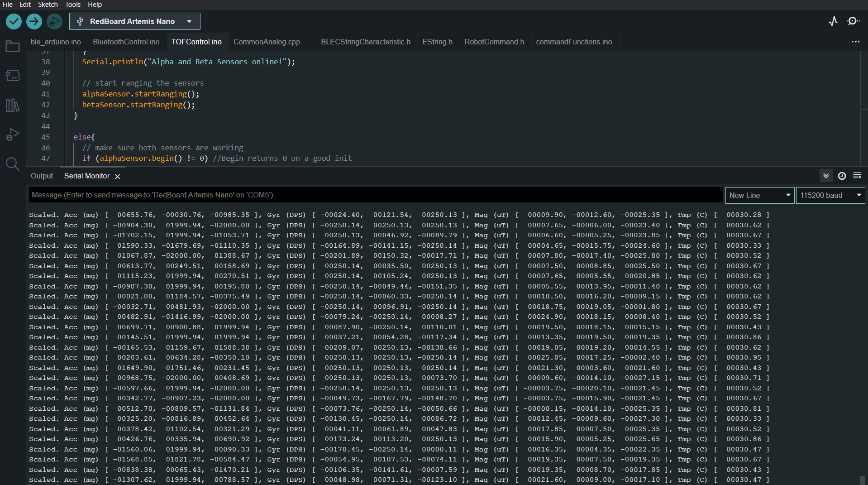Image resolution: width=868 pixels, height=485 pixels.
Task: Click the serial row ending in 00030.95
Action: pyautogui.click(x=399, y=358)
